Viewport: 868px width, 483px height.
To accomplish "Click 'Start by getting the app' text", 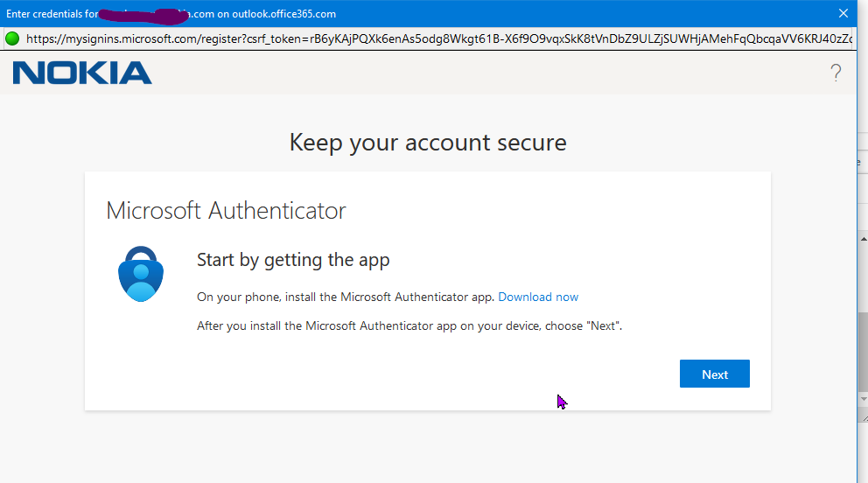I will coord(293,260).
